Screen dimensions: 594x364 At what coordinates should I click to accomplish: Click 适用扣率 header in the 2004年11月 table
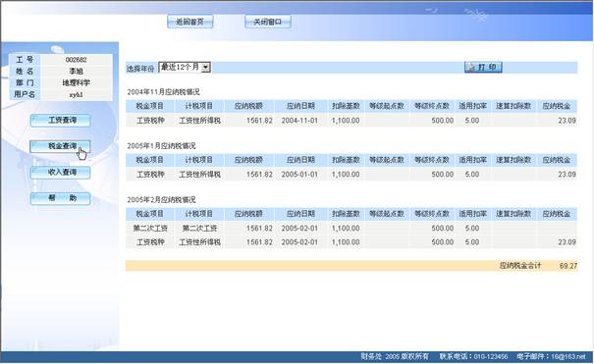pos(473,106)
